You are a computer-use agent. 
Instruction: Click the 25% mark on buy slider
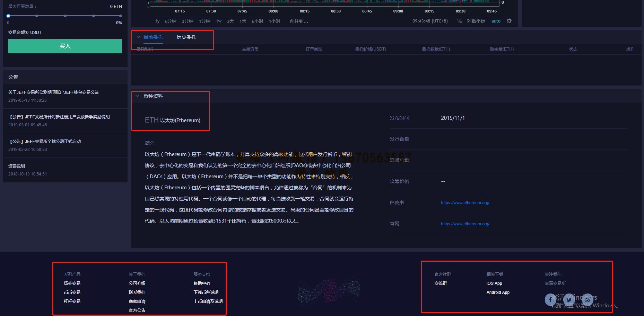pyautogui.click(x=37, y=16)
